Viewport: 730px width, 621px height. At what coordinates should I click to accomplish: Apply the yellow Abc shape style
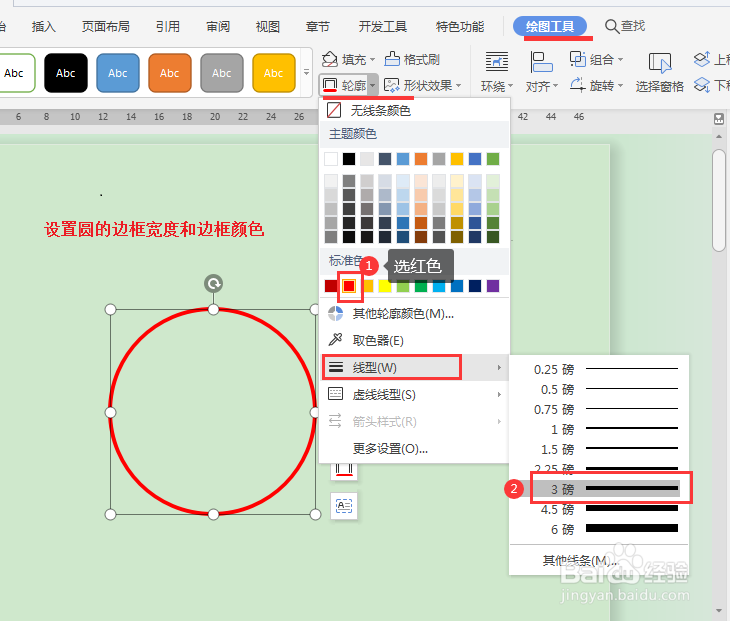274,73
